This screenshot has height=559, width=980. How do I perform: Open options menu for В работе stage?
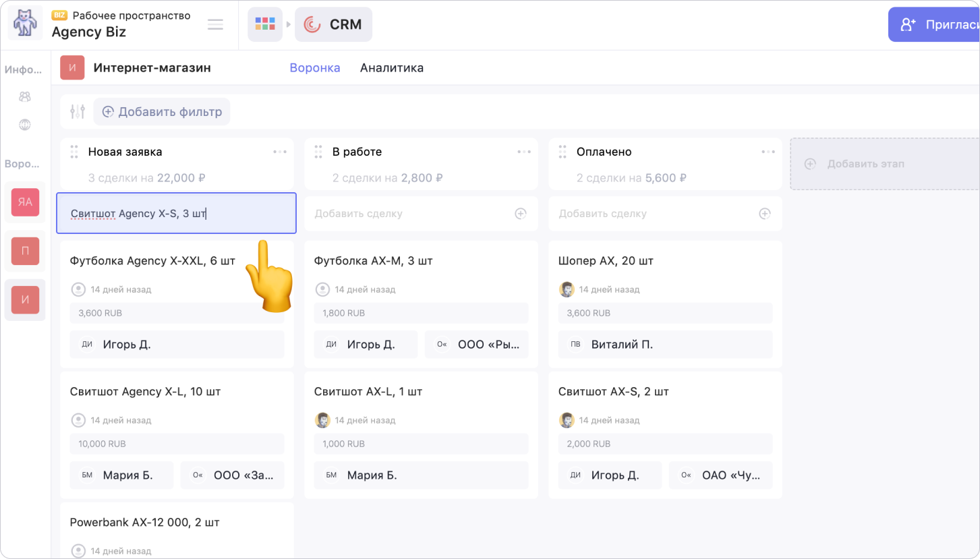tap(523, 152)
